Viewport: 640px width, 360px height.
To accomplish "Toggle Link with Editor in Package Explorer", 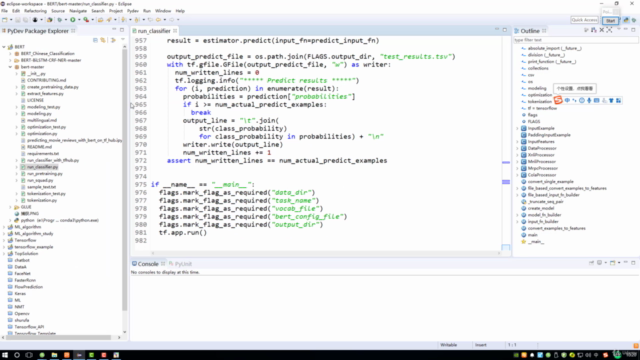I will (103, 40).
